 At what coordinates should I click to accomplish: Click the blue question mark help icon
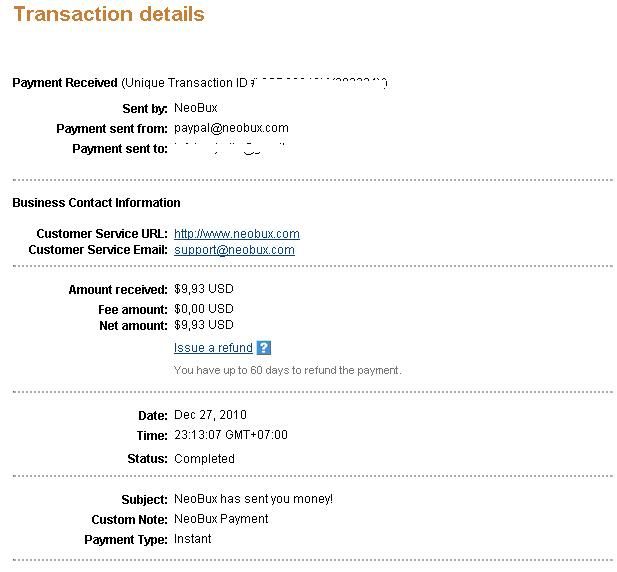pyautogui.click(x=264, y=348)
